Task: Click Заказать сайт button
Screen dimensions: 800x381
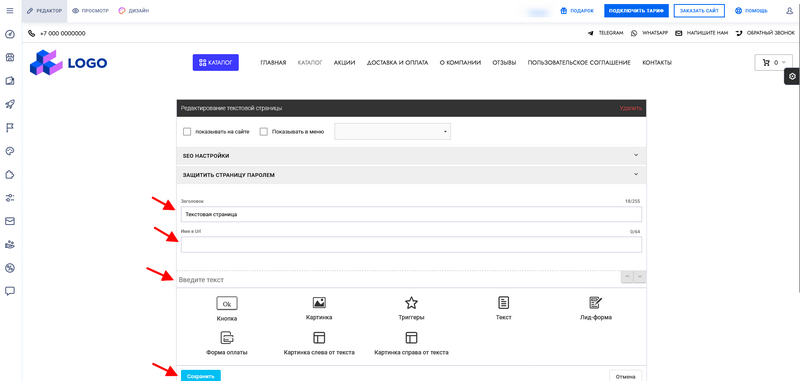Action: 699,11
